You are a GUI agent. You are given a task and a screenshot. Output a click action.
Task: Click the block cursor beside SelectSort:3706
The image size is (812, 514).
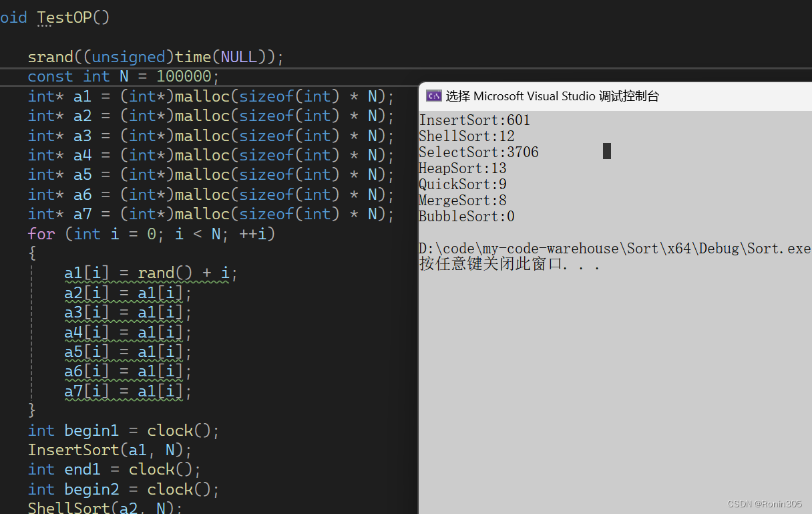coord(607,151)
